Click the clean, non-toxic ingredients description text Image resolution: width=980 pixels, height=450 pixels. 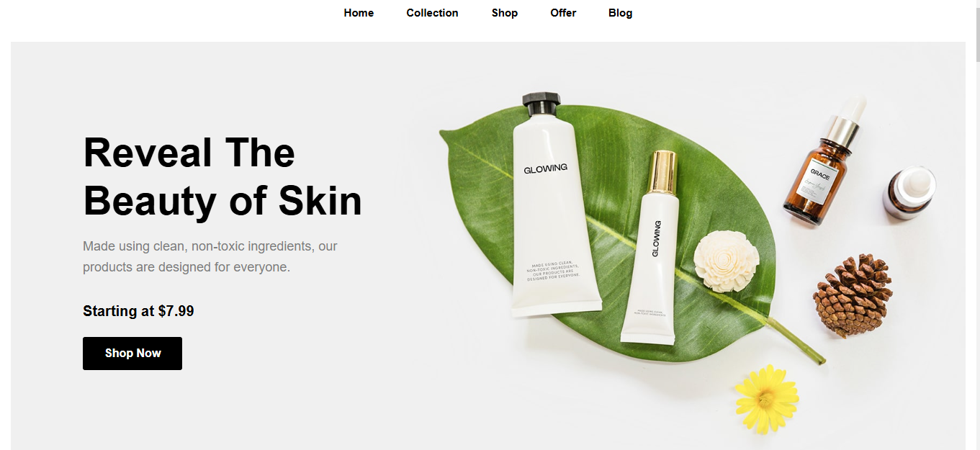210,256
